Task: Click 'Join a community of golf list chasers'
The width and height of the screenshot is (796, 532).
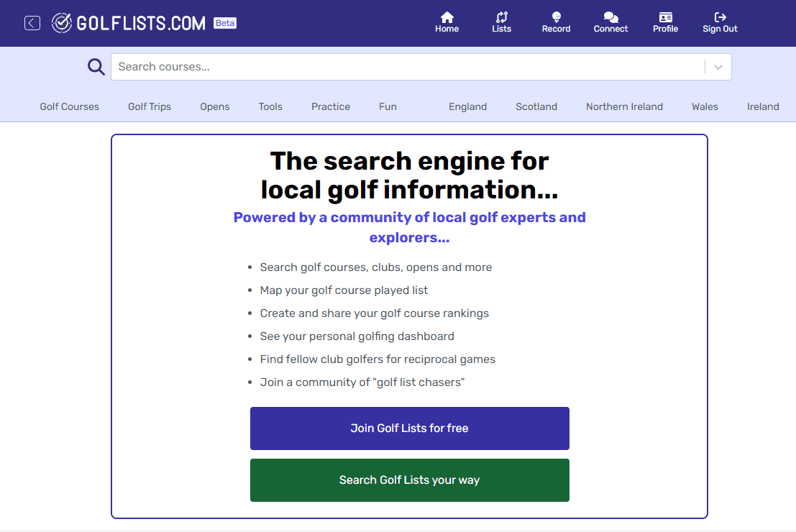Action: (362, 382)
